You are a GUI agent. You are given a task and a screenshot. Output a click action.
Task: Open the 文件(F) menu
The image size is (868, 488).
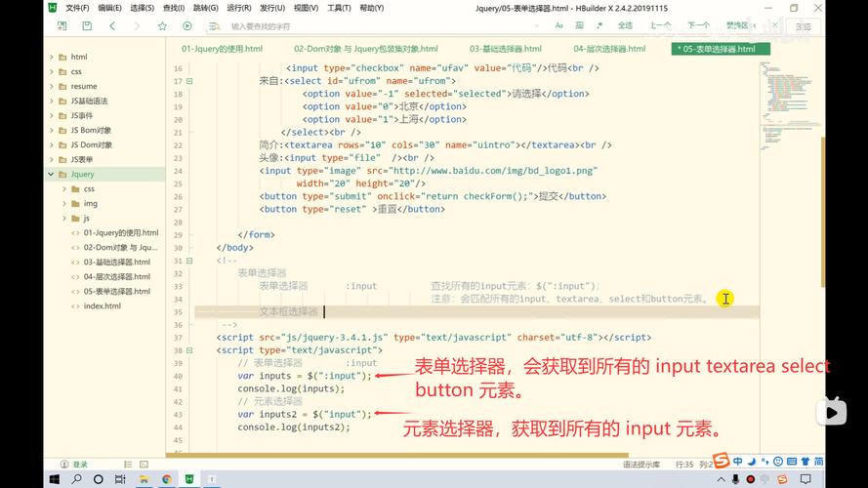click(x=77, y=8)
